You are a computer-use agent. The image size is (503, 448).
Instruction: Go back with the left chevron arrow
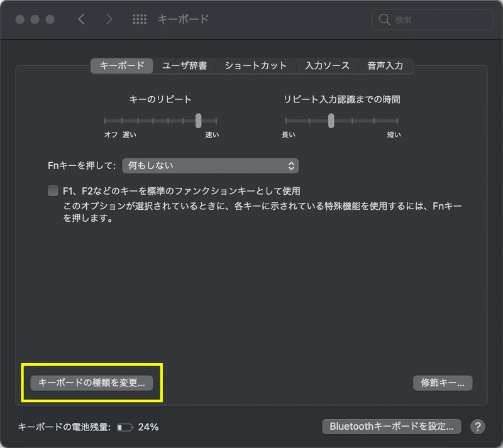pos(82,19)
